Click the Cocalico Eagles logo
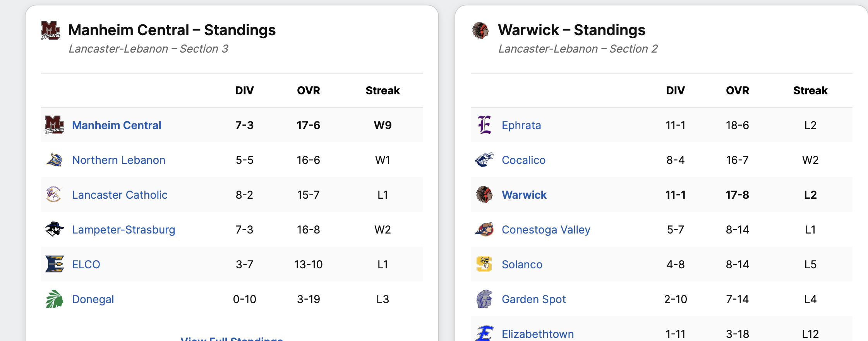Screen dimensions: 868x341 [x=484, y=160]
